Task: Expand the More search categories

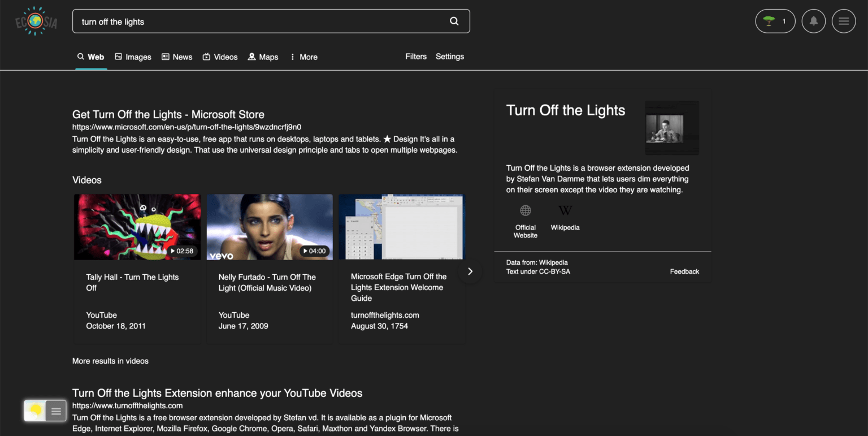Action: point(303,57)
